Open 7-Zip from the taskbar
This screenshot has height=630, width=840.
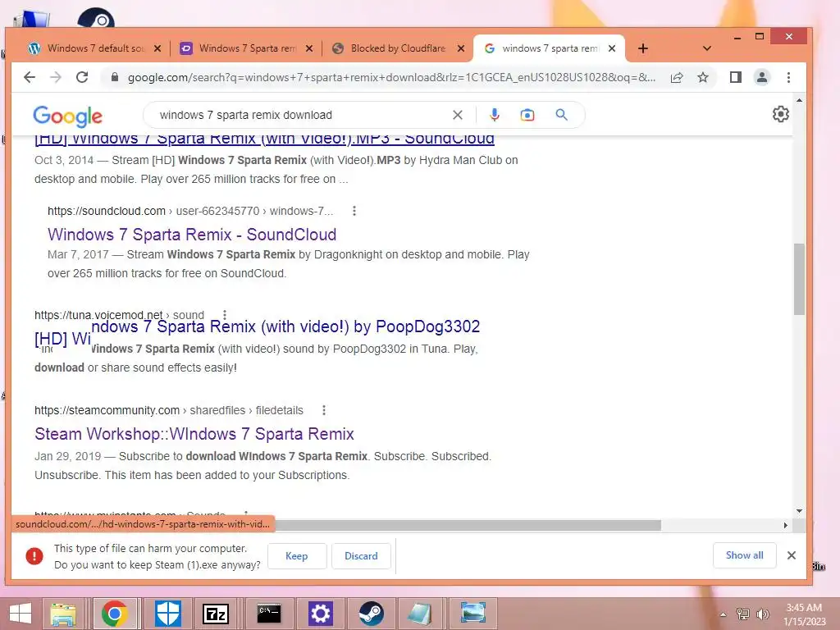(x=216, y=614)
